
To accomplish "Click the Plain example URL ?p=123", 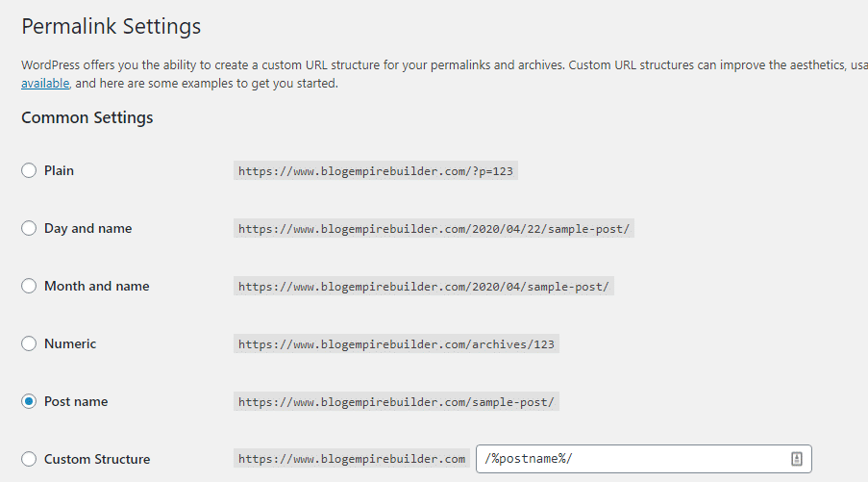I will (x=375, y=171).
